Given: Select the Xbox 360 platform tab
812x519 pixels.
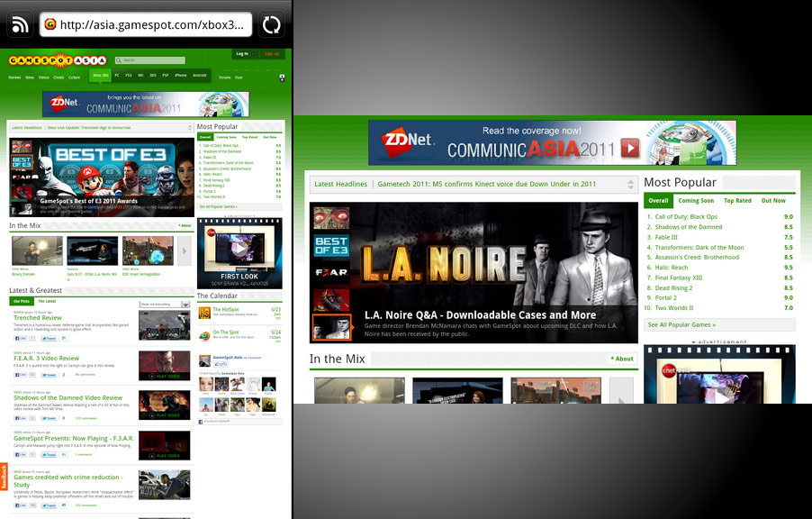Looking at the screenshot, I should click(x=101, y=76).
